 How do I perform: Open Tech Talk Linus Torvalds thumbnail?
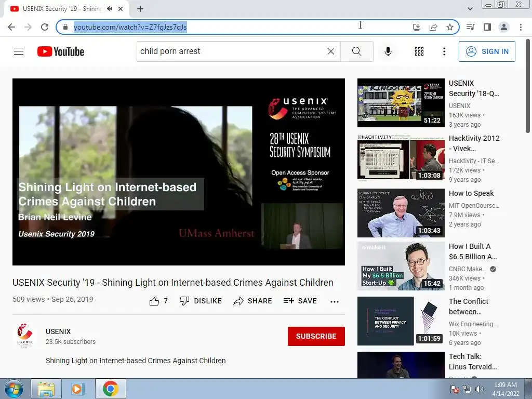point(401,365)
